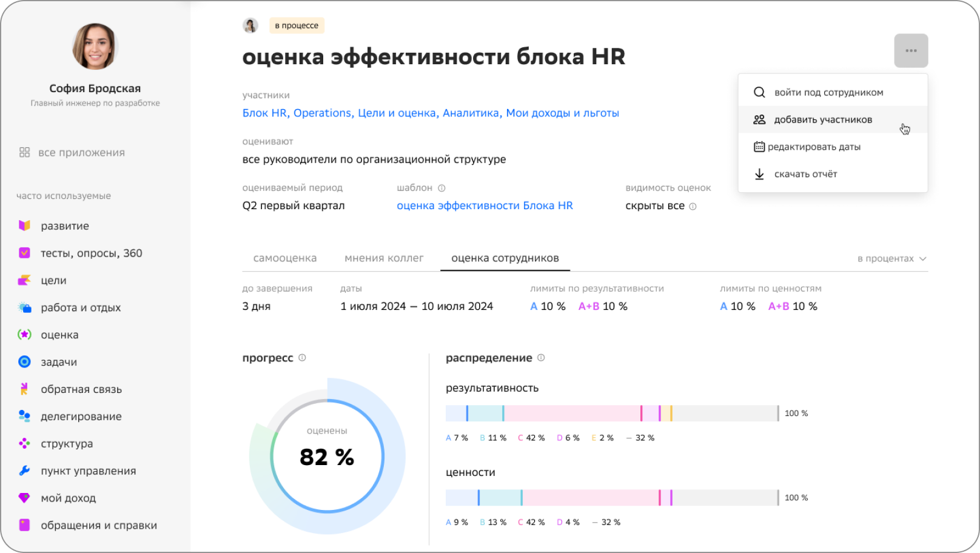Choose добавить участников from the menu
The height and width of the screenshot is (553, 980).
(x=823, y=120)
